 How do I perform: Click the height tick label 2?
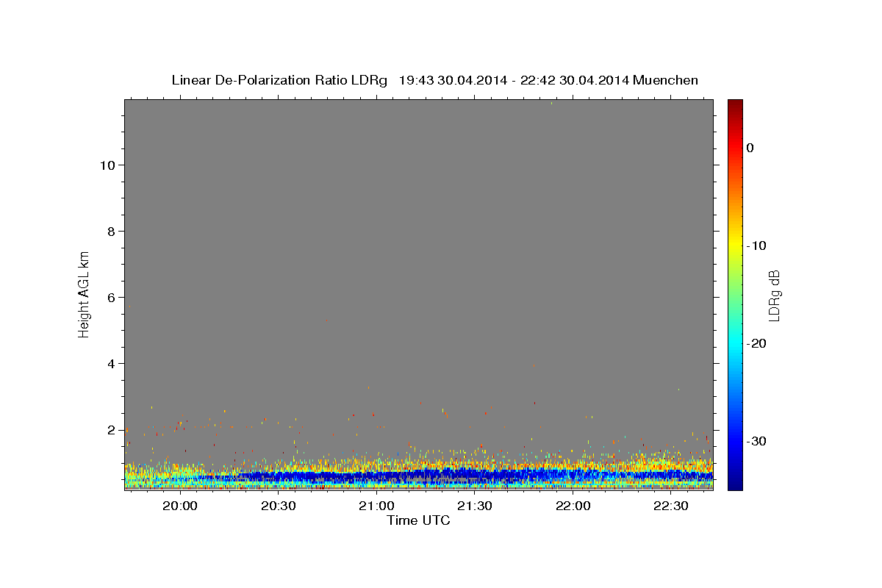pyautogui.click(x=111, y=430)
